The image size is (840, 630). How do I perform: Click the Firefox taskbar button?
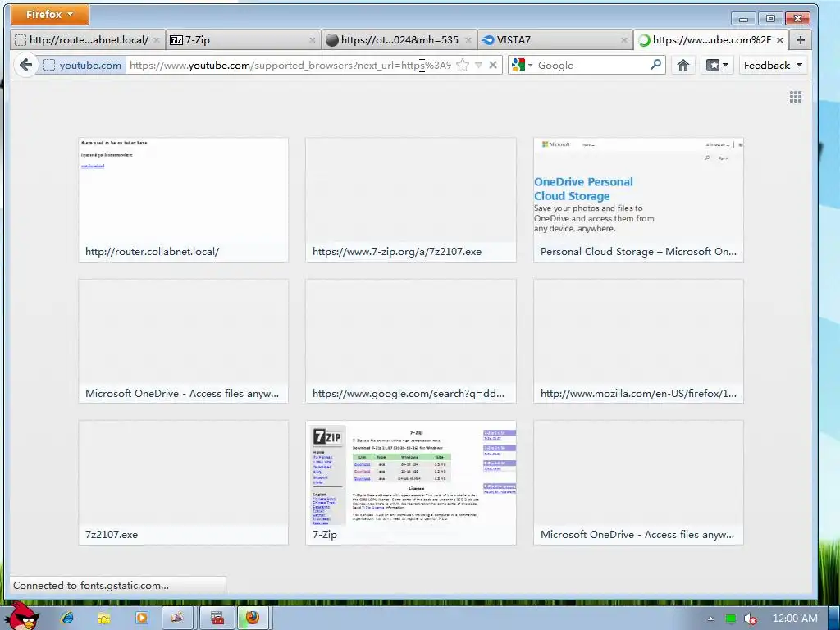[253, 618]
